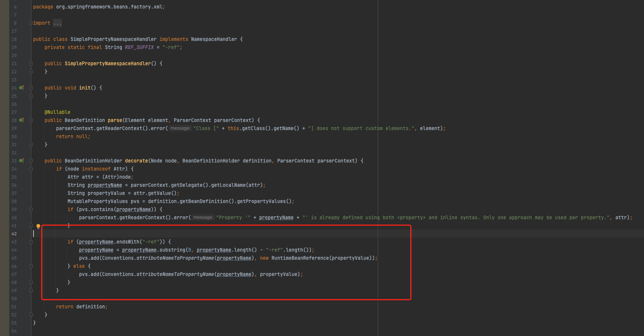Click the 'parse' method name
Image resolution: width=644 pixels, height=336 pixels.
pos(115,120)
